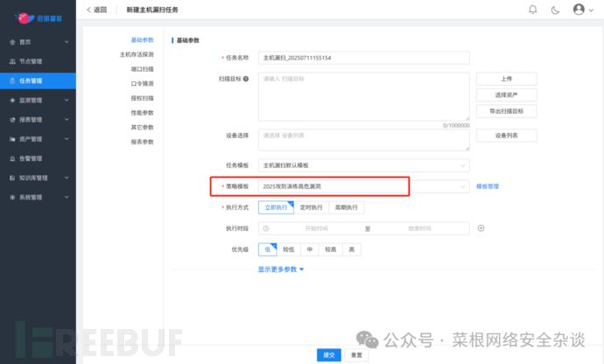Click the report management sidebar icon
Viewport: 604px width, 364px height.
12,120
